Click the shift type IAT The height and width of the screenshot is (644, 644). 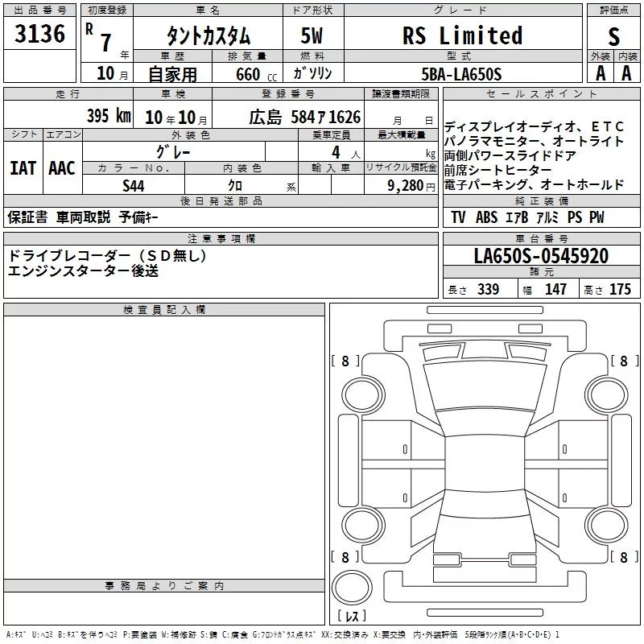(23, 168)
